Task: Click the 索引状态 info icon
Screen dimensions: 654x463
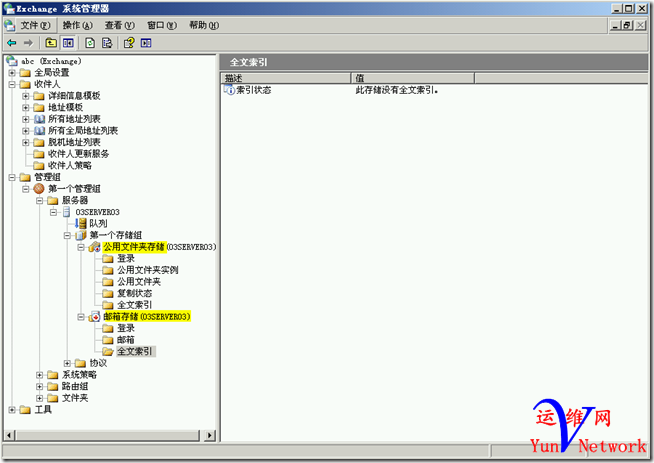Action: 229,90
